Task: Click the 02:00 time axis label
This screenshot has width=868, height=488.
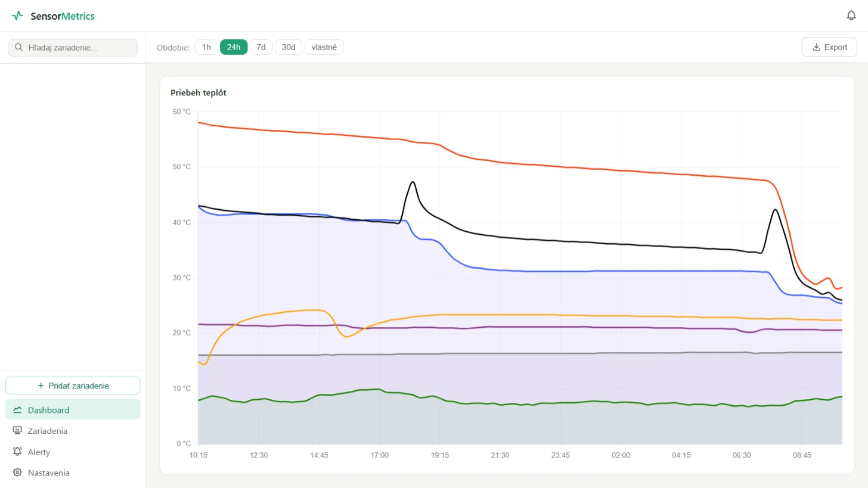Action: (621, 455)
